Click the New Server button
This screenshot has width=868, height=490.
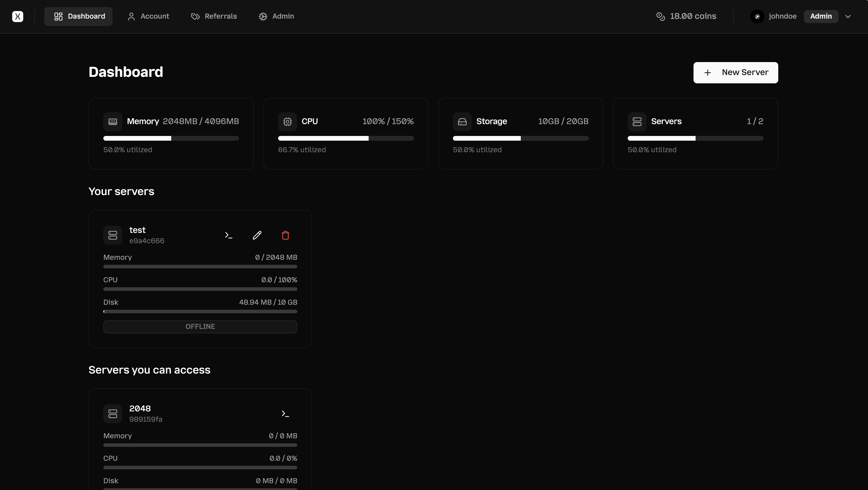(735, 72)
